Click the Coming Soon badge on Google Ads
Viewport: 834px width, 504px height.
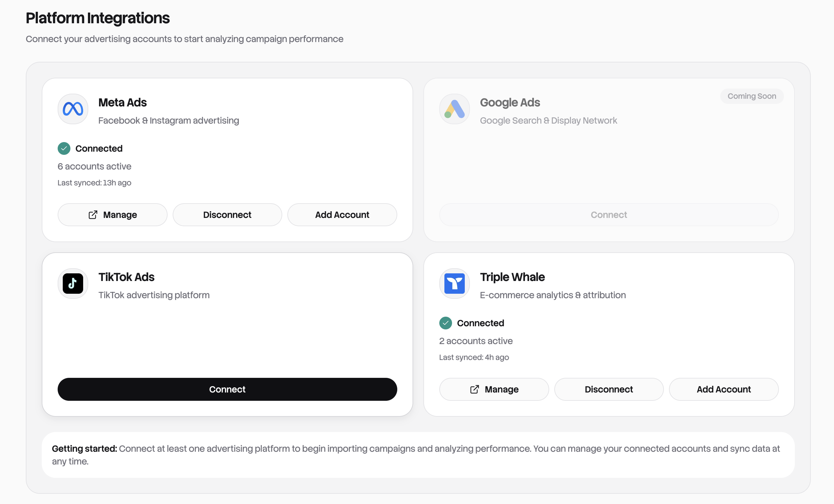751,96
